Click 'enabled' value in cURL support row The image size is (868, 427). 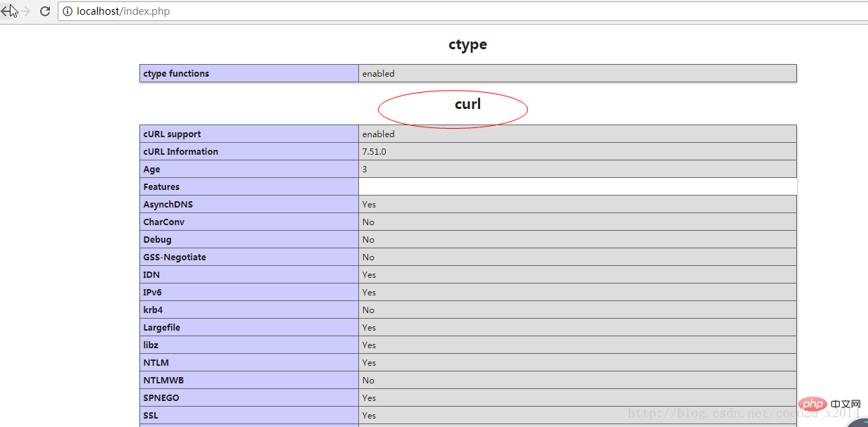click(378, 134)
